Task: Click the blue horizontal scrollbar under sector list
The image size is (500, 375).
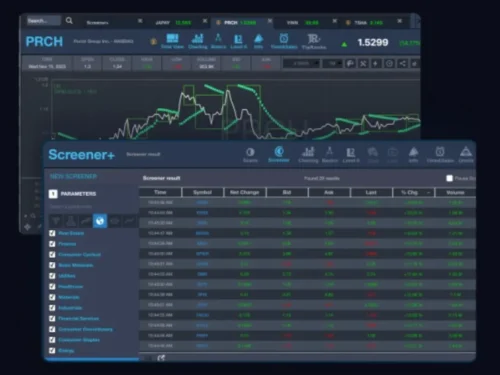Action: pyautogui.click(x=92, y=359)
